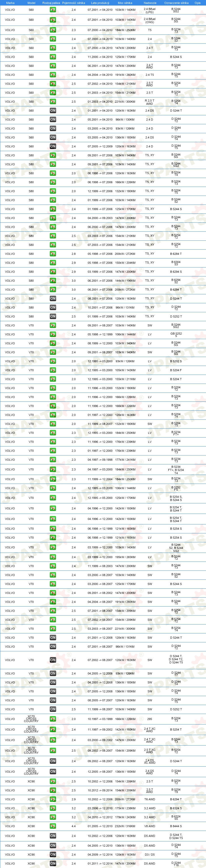The height and width of the screenshot is (868, 206).
Task: Click the Nadwozie column header
Action: tap(150, 3)
